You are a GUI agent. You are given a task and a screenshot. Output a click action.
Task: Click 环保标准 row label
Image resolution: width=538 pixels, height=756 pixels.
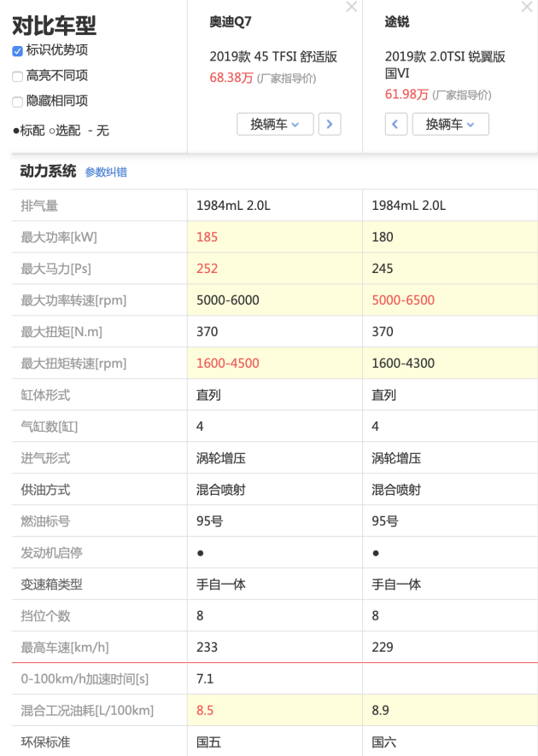click(x=45, y=742)
